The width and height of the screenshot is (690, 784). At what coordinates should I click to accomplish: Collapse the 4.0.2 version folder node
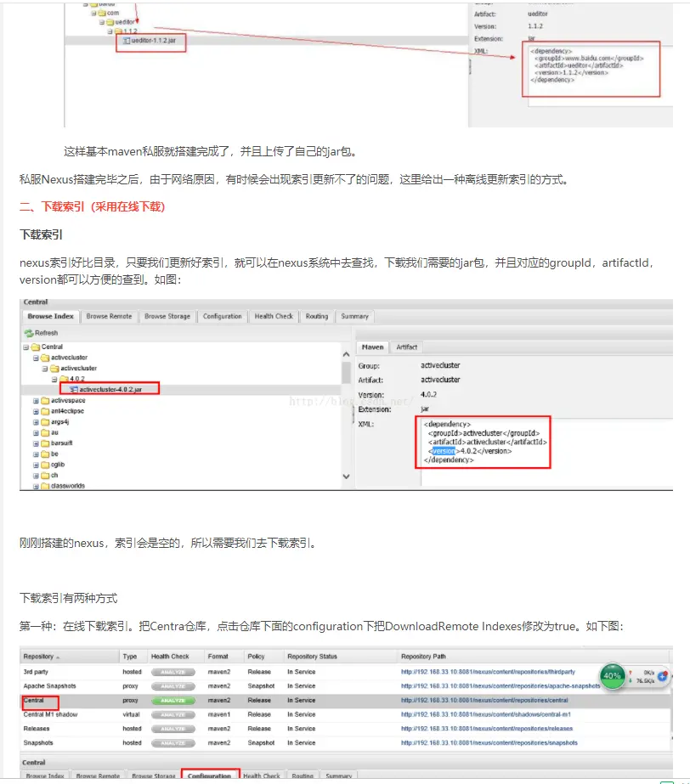point(54,380)
